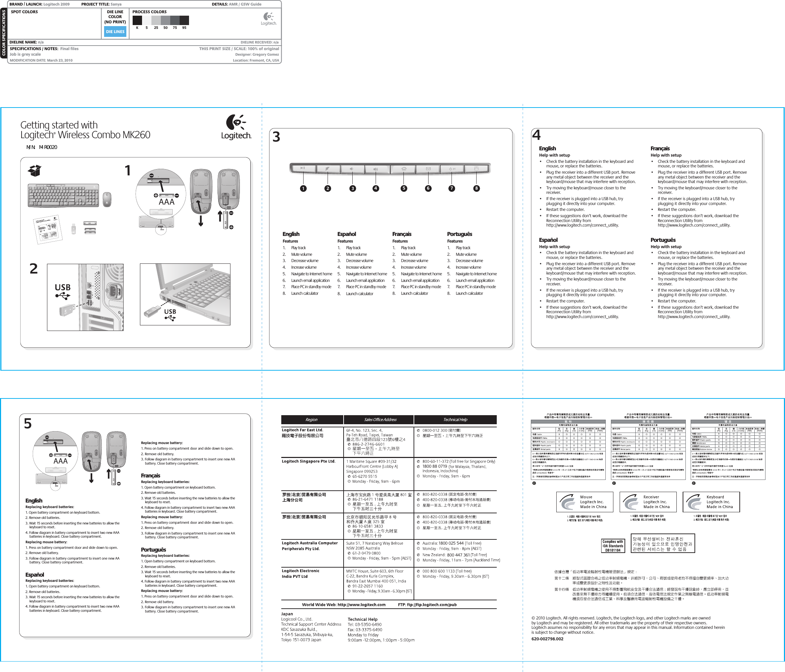Click the 000 800 600 1133 toll free number
The image size is (785, 672).
[447, 571]
